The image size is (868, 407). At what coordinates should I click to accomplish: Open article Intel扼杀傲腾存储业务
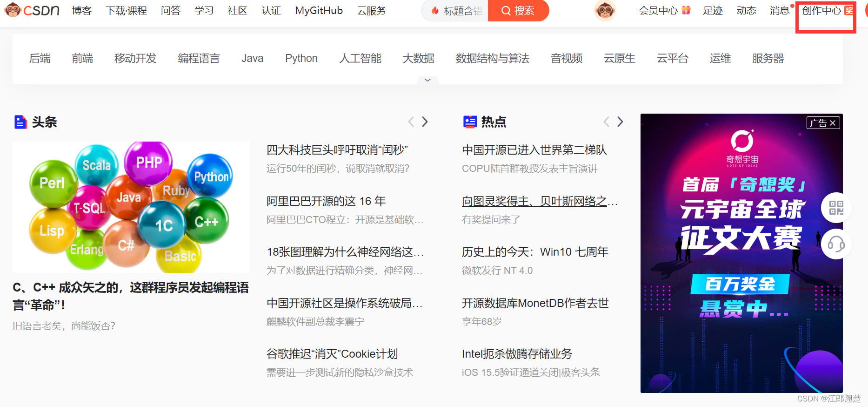tap(517, 354)
